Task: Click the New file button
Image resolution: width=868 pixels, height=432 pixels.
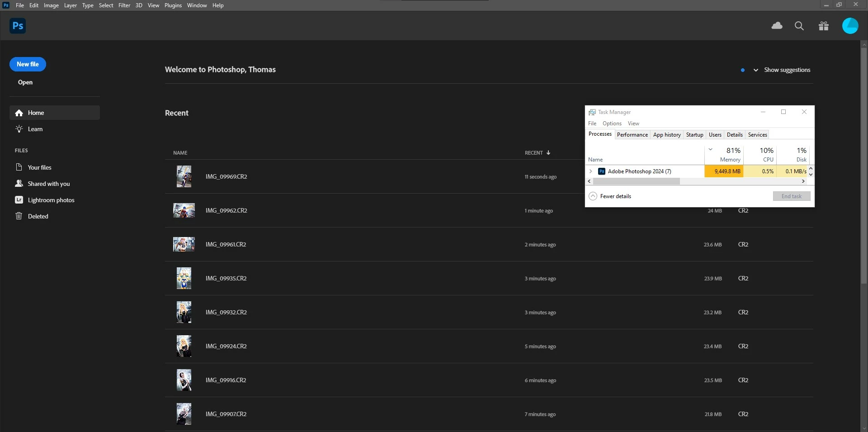Action: click(x=28, y=64)
